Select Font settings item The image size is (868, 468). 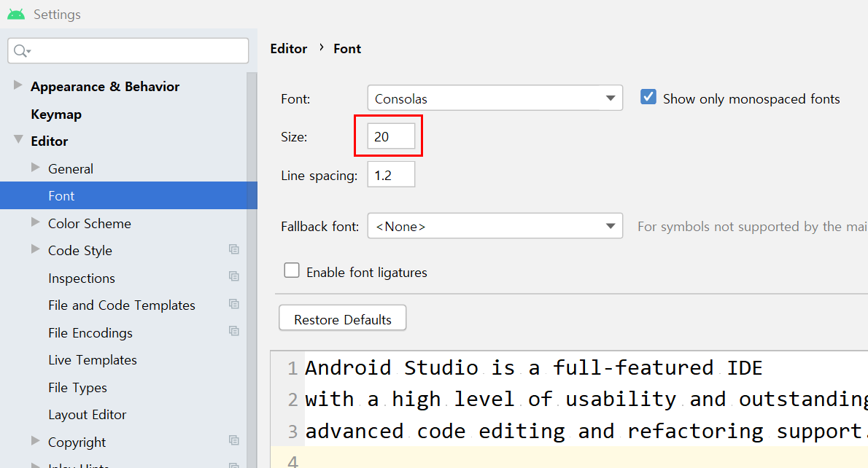point(128,196)
